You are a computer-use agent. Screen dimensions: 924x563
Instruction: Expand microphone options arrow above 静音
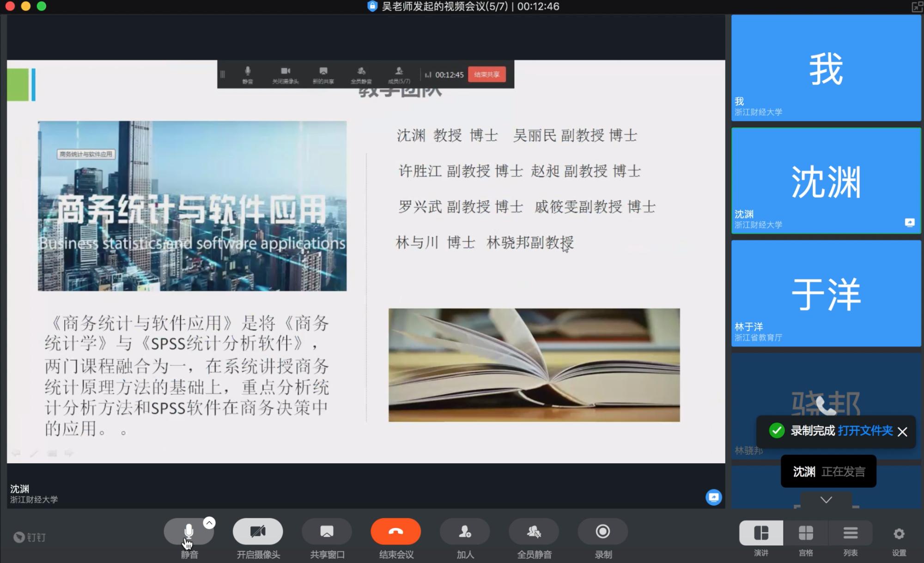click(x=209, y=522)
